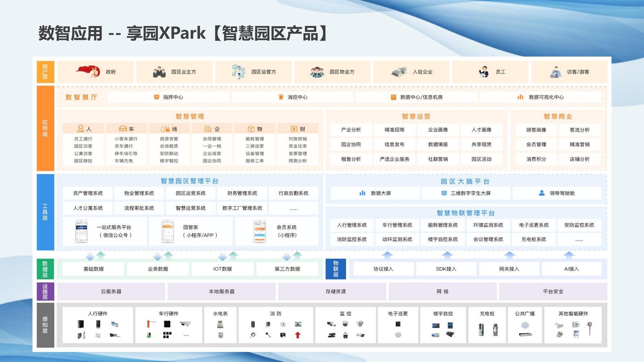This screenshot has height=362, width=644.
Task: Click the government red flag icon
Action: [88, 71]
